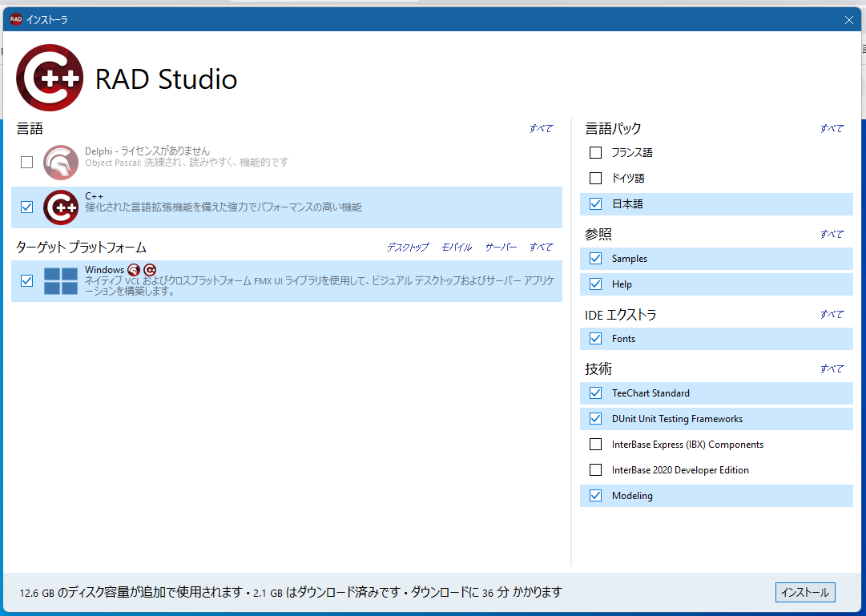Viewport: 866px width, 616px height.
Task: Uncheck the 日本語 language pack
Action: pos(595,203)
